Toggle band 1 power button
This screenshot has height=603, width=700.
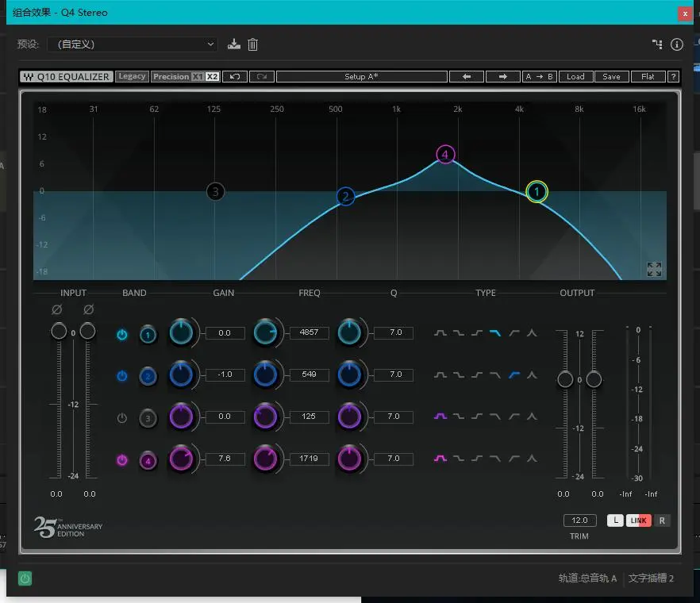coord(122,334)
